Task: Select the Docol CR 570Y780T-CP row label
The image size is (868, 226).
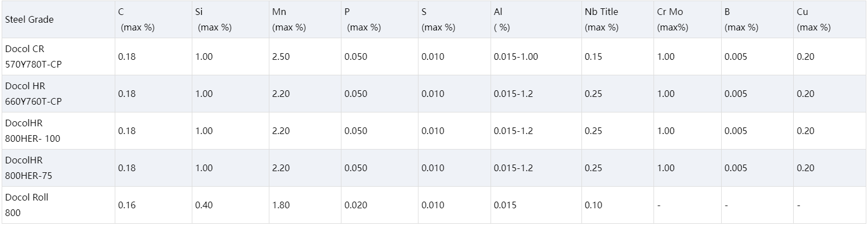Action: pos(33,56)
